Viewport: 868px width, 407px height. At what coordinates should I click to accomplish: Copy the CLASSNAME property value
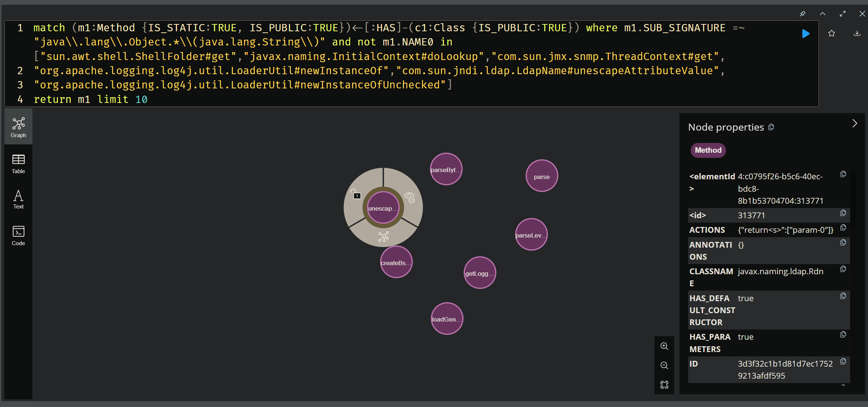(x=843, y=269)
